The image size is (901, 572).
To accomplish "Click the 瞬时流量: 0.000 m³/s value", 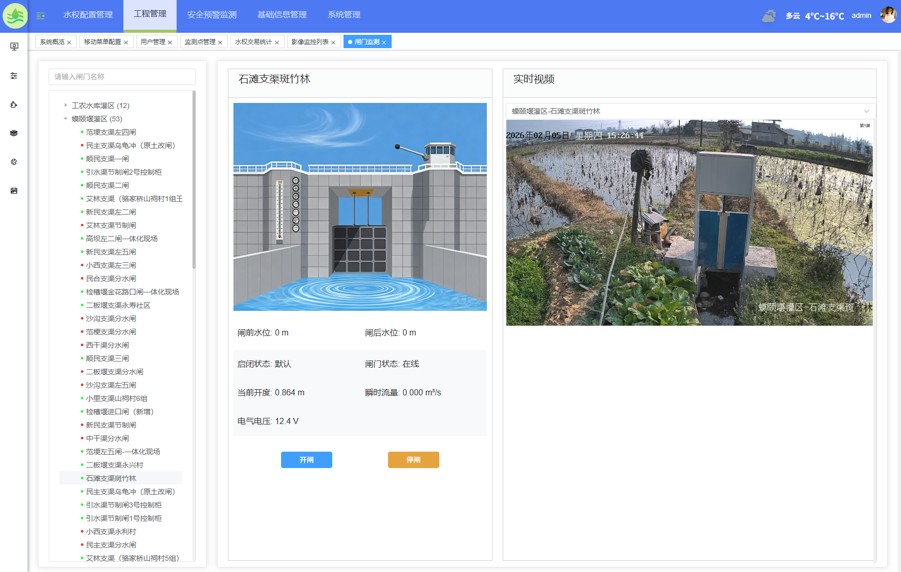I will click(x=403, y=393).
